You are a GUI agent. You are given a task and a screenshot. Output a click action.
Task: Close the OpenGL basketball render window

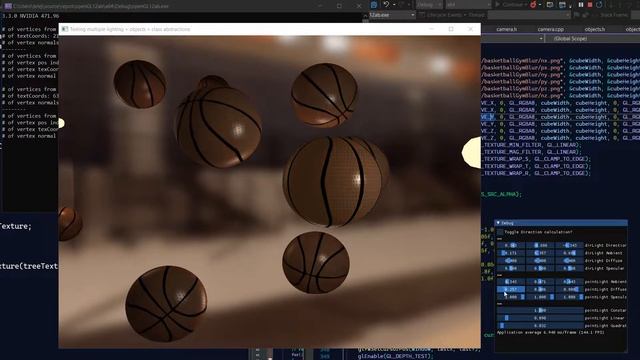coord(470,29)
